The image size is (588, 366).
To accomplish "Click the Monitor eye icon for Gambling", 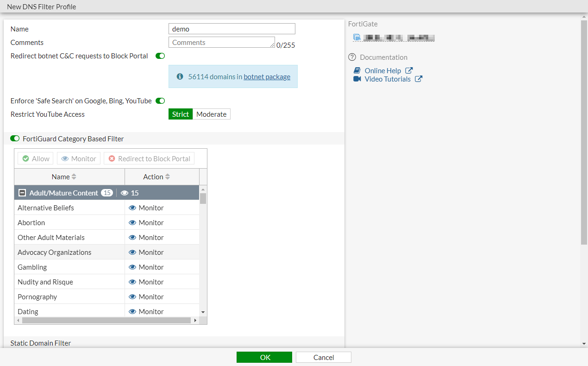I will [x=132, y=267].
